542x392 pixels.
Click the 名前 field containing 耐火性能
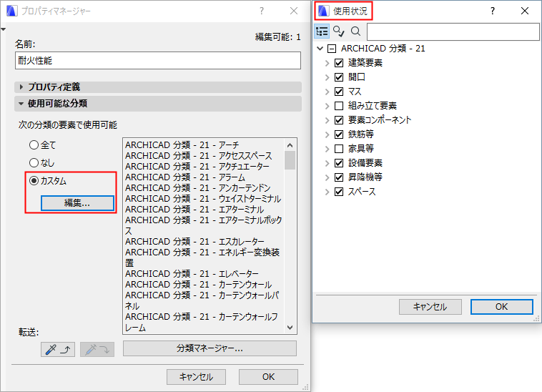158,61
